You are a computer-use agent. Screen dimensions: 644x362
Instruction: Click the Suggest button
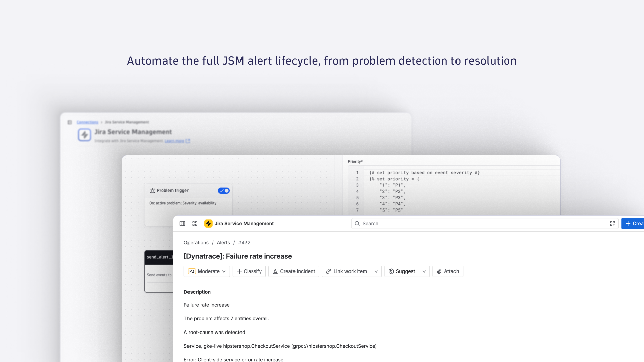[x=402, y=271]
